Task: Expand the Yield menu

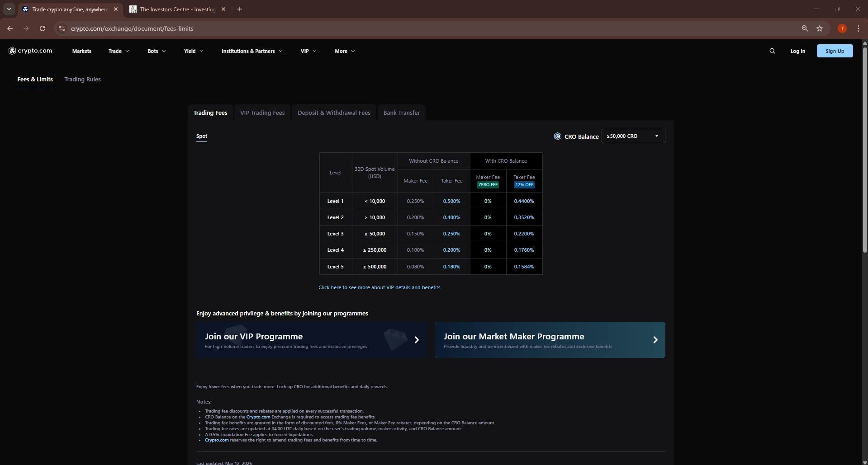Action: [x=194, y=51]
